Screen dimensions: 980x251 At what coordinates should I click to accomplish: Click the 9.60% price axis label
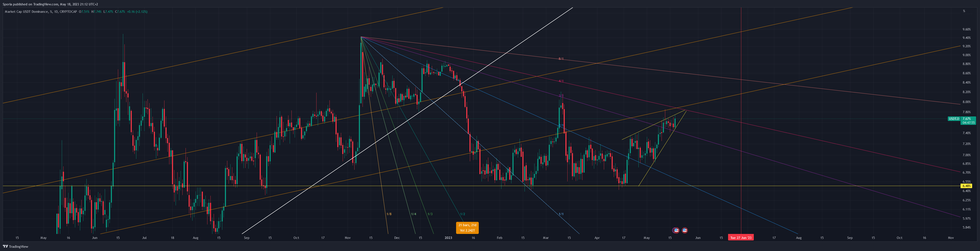coord(966,29)
